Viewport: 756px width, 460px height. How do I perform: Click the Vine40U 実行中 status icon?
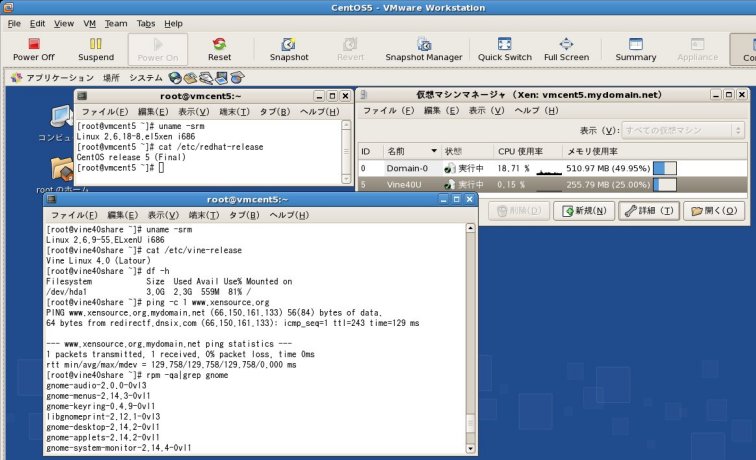(449, 185)
